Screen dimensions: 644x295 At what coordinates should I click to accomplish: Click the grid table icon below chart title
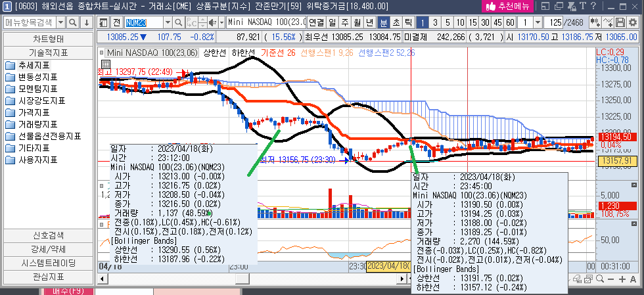coord(105,64)
